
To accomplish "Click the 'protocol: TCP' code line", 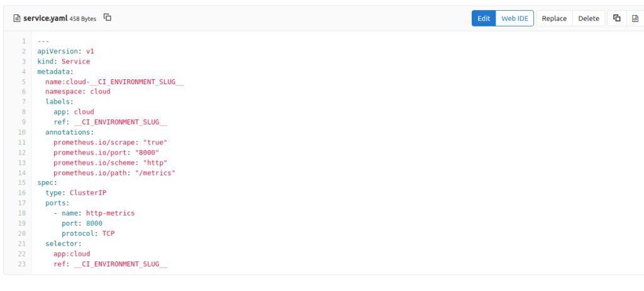I will tap(87, 234).
